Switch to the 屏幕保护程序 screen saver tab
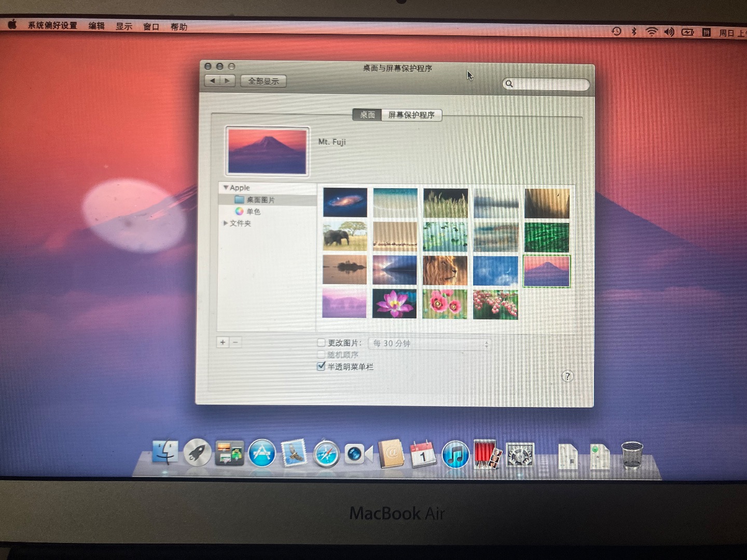This screenshot has height=560, width=747. click(x=411, y=115)
